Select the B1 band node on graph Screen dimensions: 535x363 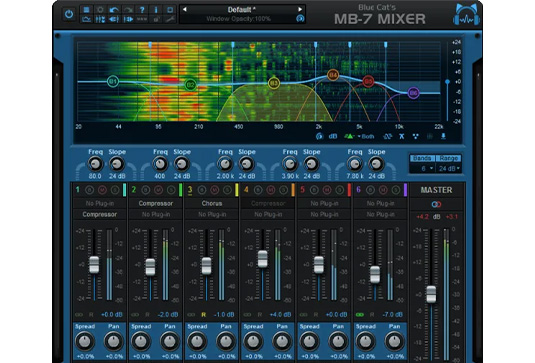(x=113, y=81)
